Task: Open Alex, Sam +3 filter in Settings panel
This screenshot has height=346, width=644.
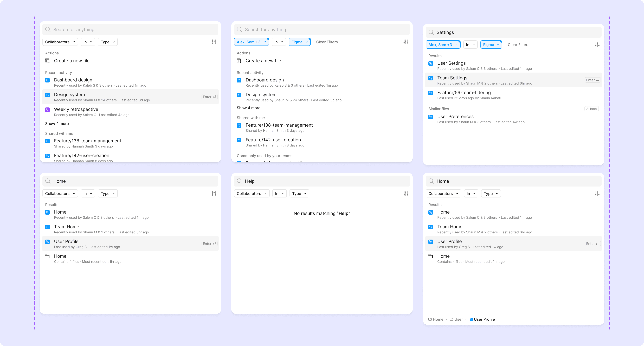Action: click(x=443, y=45)
